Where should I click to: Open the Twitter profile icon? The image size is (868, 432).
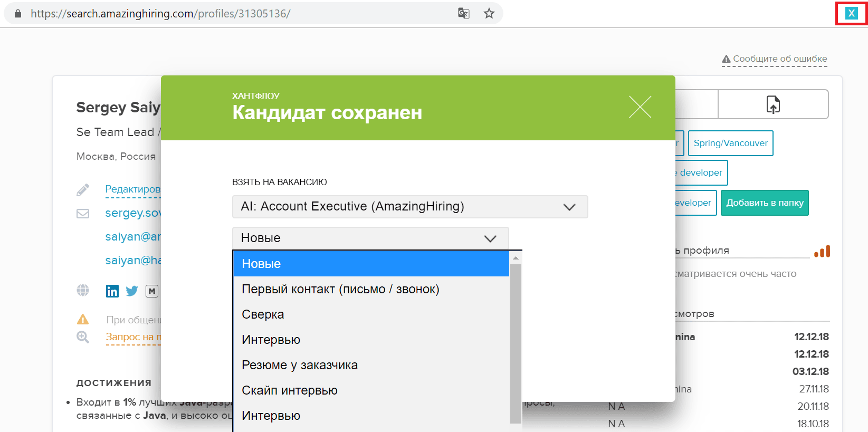click(132, 291)
